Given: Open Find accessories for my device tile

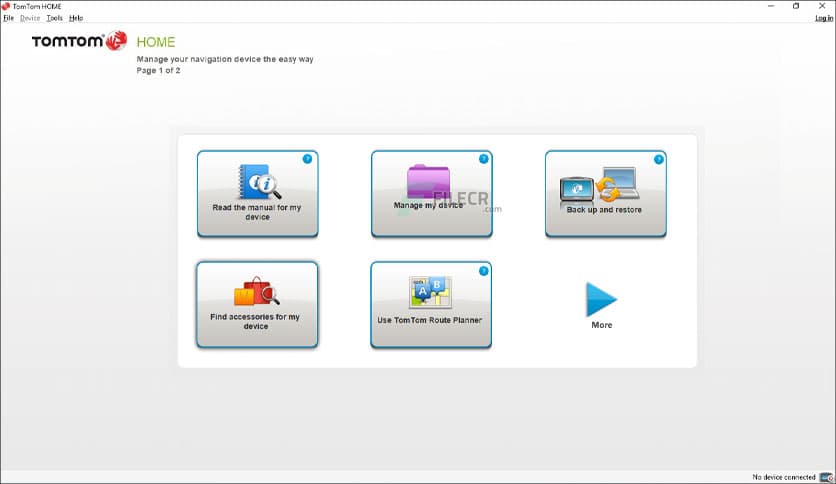Looking at the screenshot, I should tap(257, 304).
